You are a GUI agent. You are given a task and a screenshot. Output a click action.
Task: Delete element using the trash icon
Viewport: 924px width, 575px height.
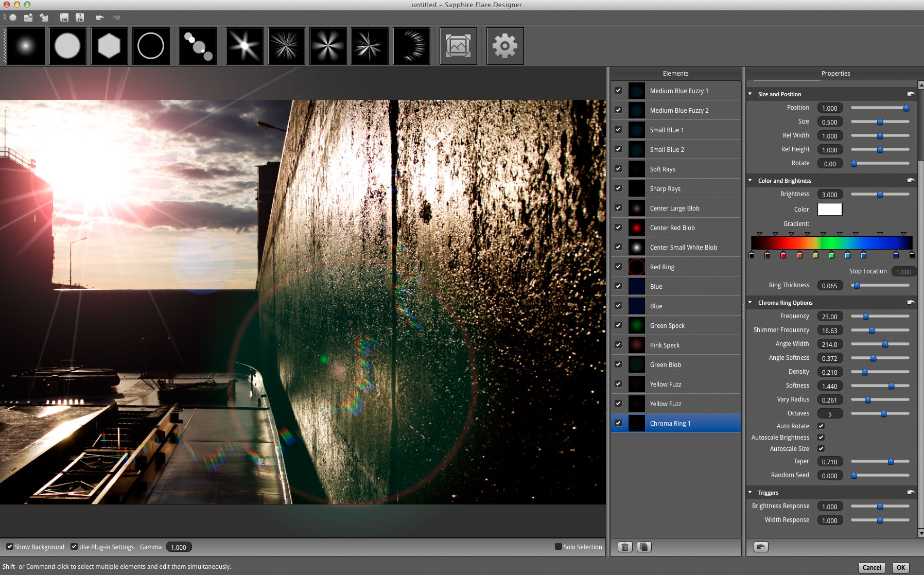click(x=624, y=547)
